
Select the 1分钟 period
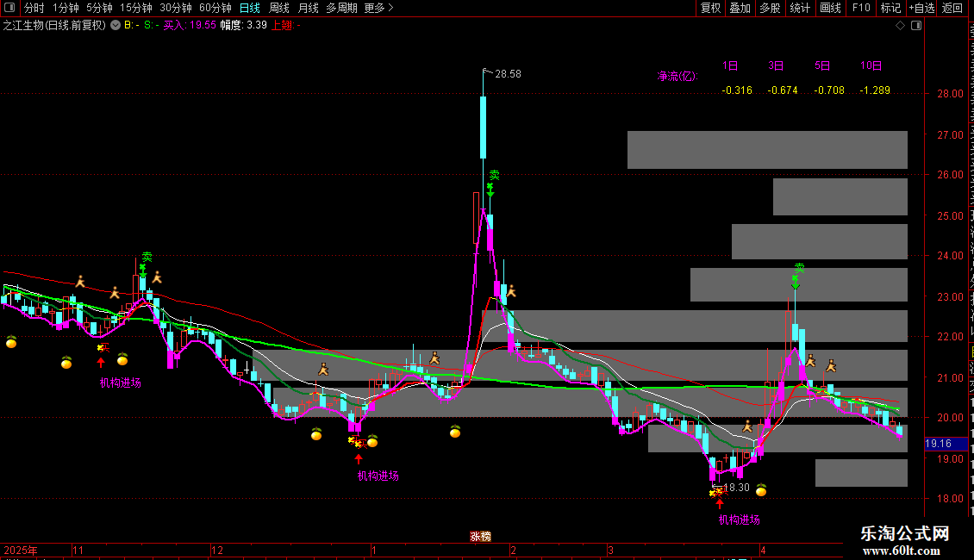[66, 8]
